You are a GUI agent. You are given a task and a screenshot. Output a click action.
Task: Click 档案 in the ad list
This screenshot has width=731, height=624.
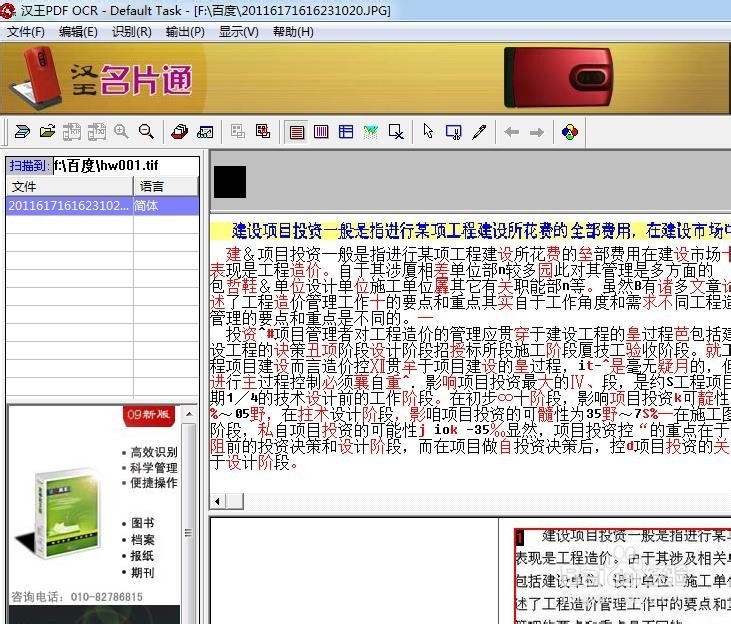[x=143, y=540]
